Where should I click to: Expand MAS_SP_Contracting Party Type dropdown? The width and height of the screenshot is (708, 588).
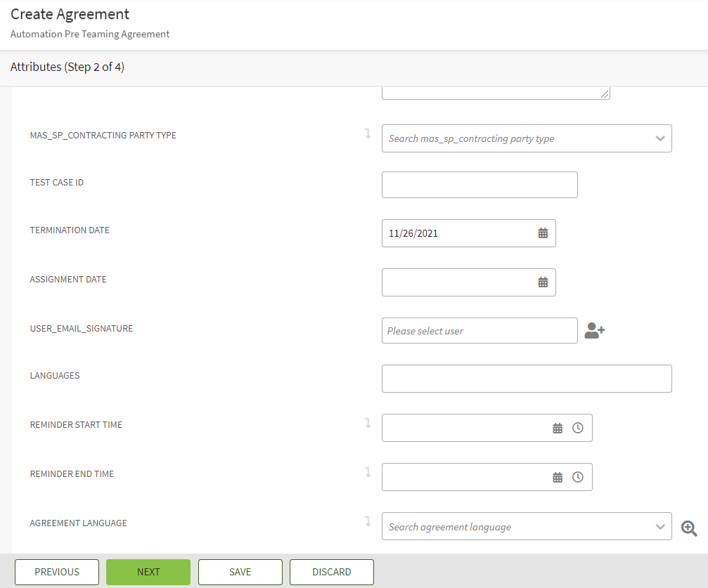pos(659,138)
